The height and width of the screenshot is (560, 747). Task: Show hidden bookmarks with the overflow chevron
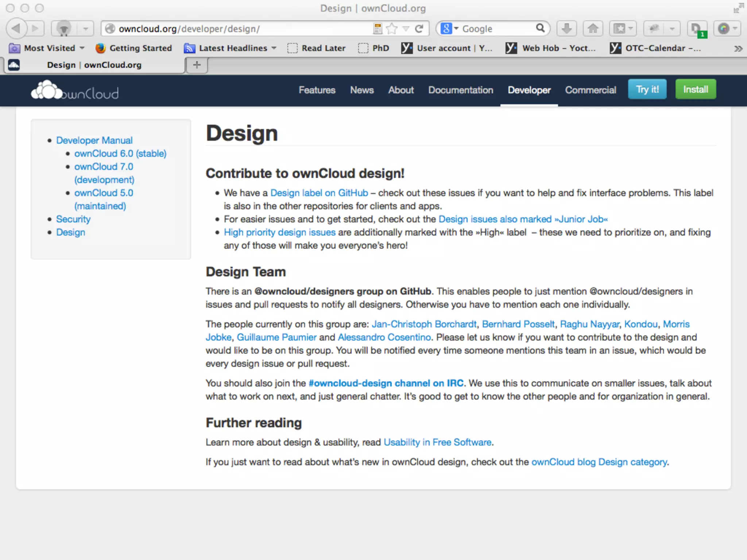pos(738,48)
